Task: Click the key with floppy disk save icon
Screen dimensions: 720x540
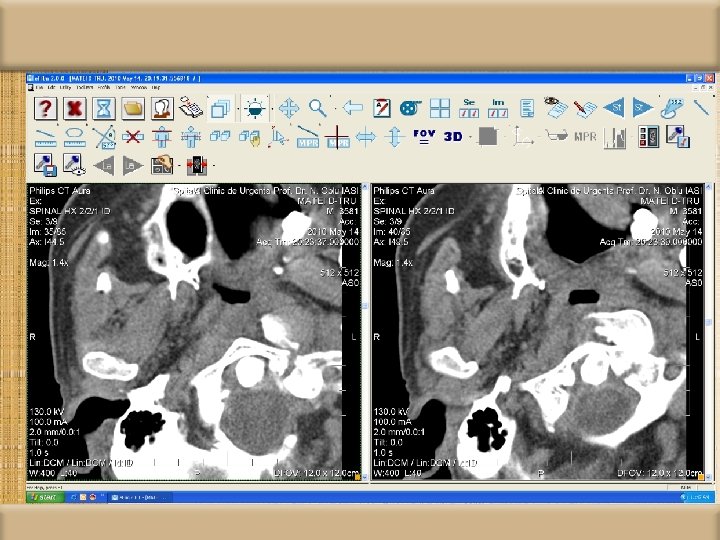Action: tap(45, 165)
